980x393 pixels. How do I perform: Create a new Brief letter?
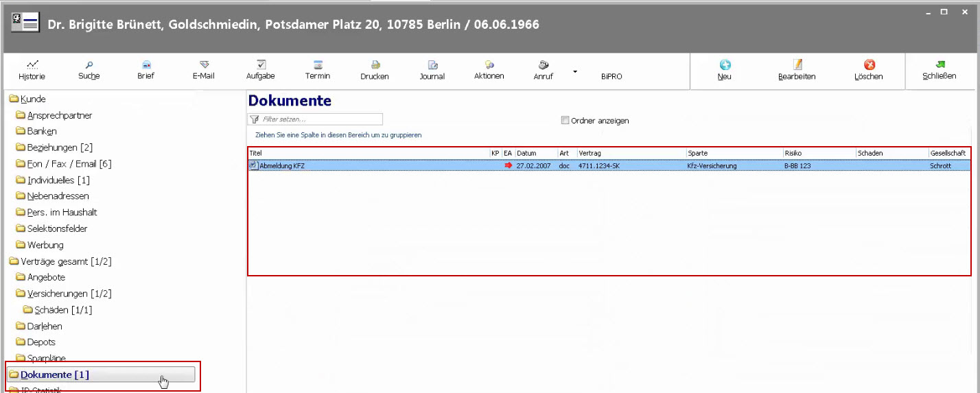tap(146, 64)
